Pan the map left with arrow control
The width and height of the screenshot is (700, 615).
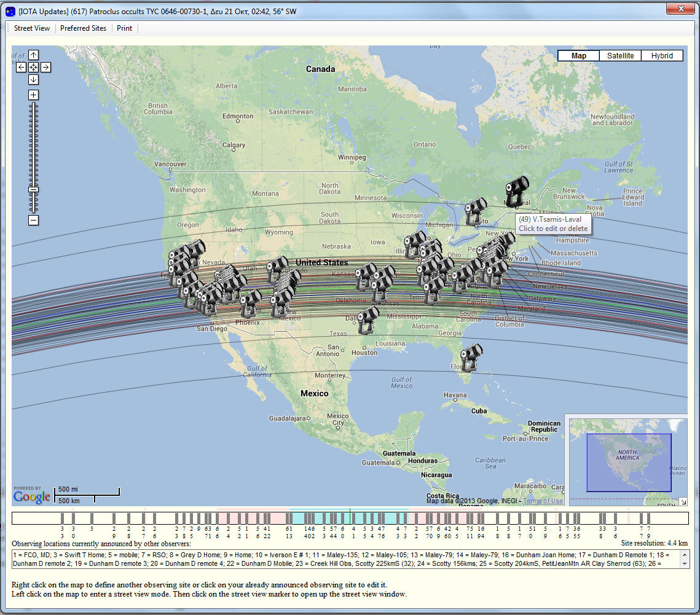click(x=22, y=68)
